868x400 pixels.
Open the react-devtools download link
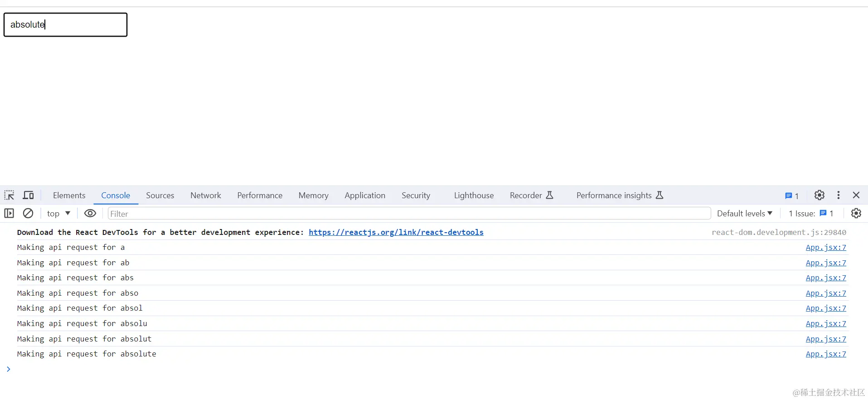point(396,232)
